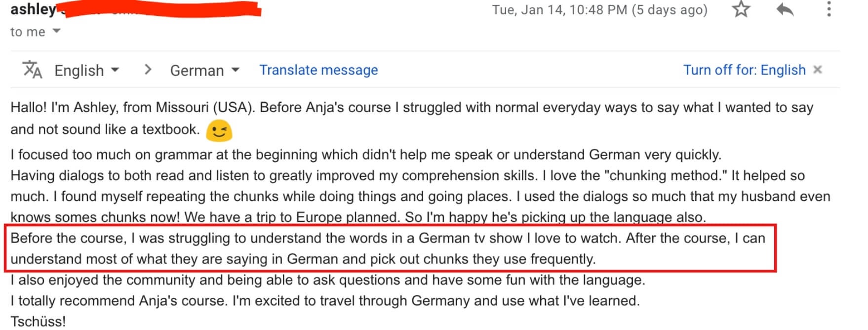The height and width of the screenshot is (330, 868).
Task: Click the 'Translate message' link
Action: click(x=318, y=70)
